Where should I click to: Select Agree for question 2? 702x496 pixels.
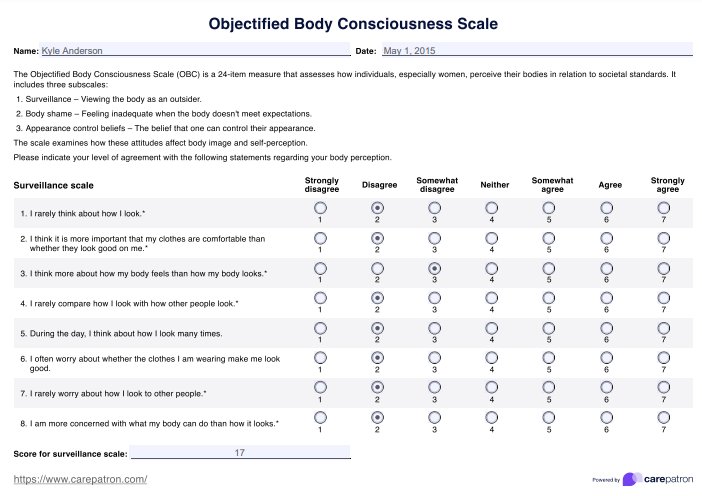point(606,238)
